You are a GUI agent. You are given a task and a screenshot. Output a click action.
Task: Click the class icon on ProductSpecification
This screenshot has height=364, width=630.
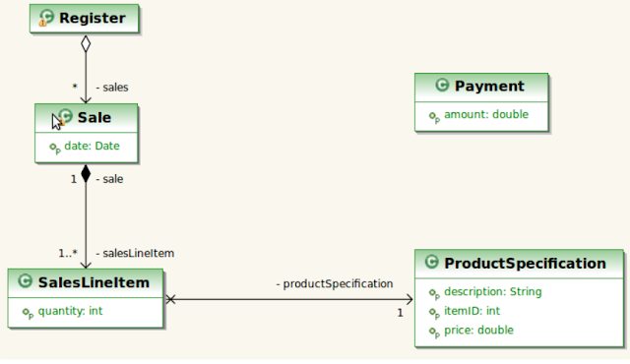[431, 262]
